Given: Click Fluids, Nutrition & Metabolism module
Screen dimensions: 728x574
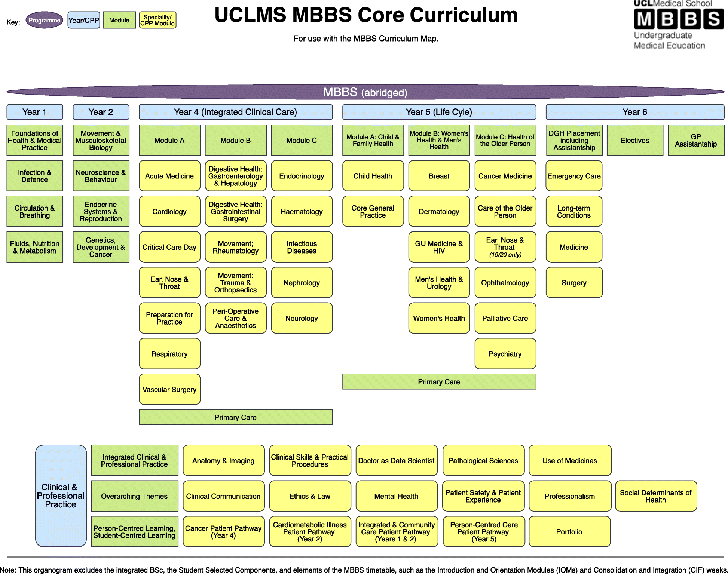Looking at the screenshot, I should (35, 247).
